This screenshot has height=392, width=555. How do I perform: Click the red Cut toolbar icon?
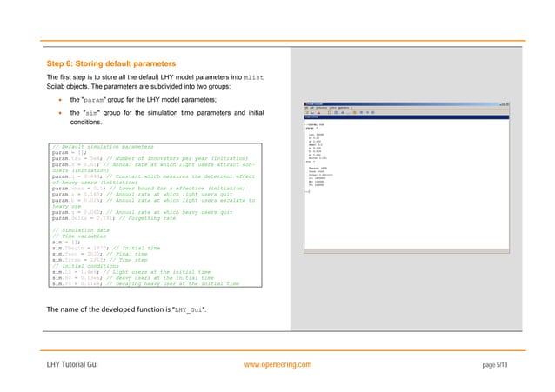click(318, 112)
